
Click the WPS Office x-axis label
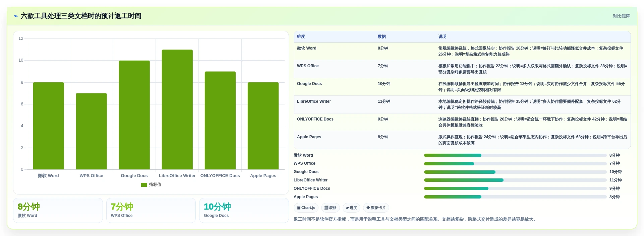91,176
